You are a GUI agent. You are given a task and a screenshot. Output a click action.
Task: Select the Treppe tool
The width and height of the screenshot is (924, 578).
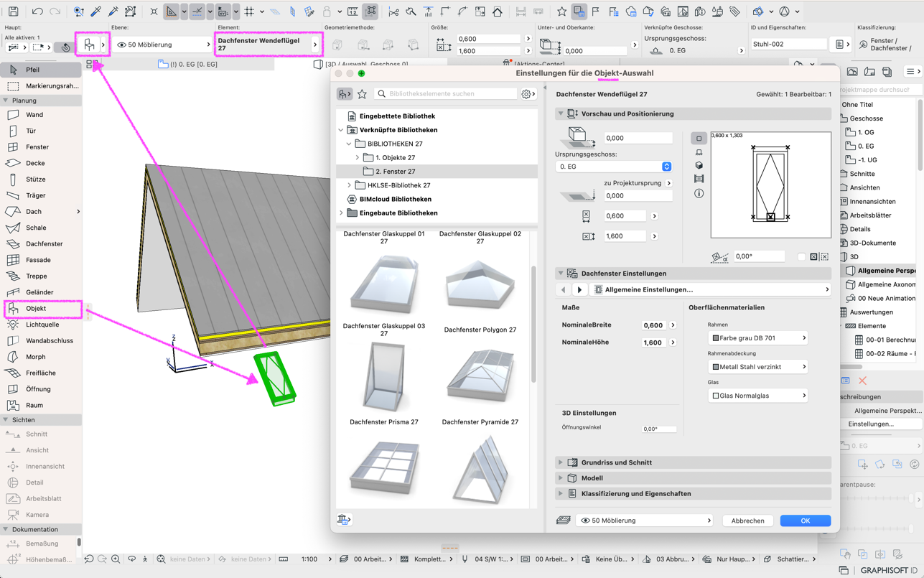(41, 276)
